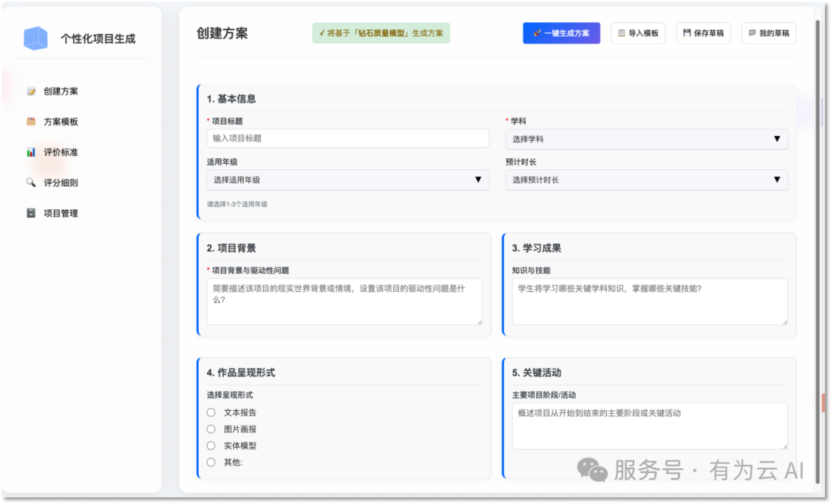The width and height of the screenshot is (831, 504).
Task: Select the 创建方案 sidebar icon
Action: click(x=32, y=91)
